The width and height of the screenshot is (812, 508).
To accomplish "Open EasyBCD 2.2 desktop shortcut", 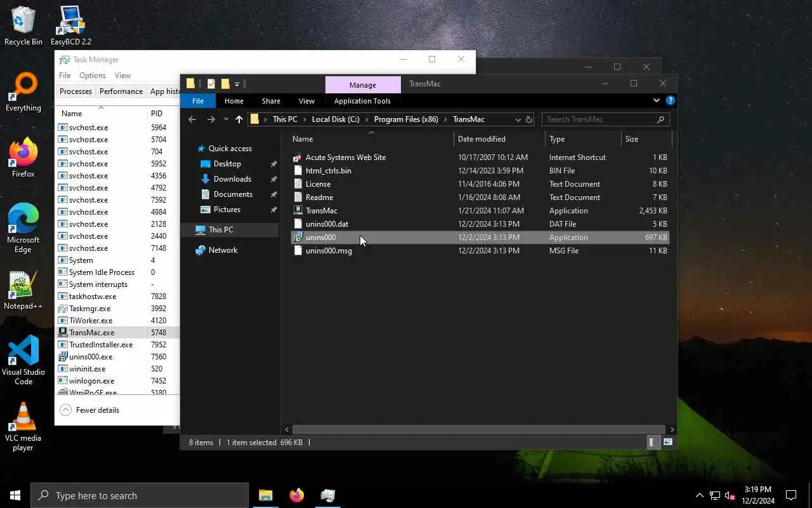I will (70, 26).
